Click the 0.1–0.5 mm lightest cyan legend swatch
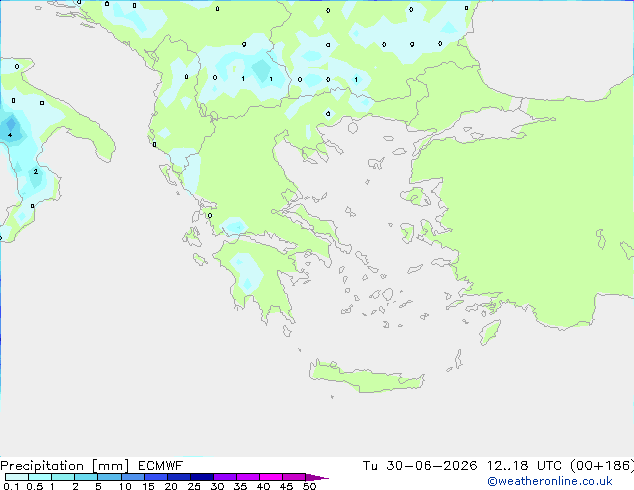 click(17, 477)
